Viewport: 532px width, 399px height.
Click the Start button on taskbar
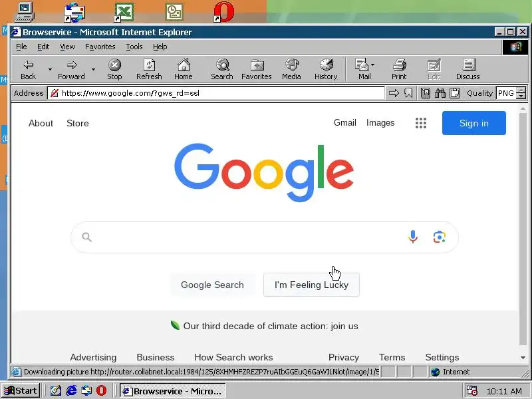click(x=21, y=391)
